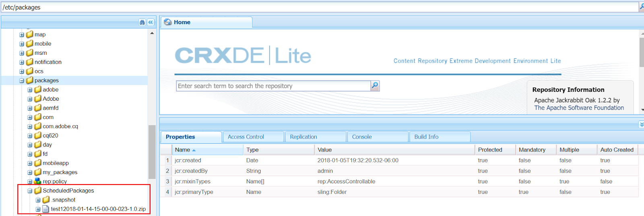Select the jcr:createdBy property row

point(399,171)
